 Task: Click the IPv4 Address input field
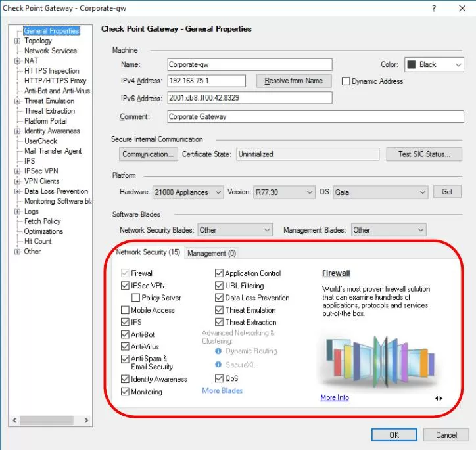[x=206, y=81]
